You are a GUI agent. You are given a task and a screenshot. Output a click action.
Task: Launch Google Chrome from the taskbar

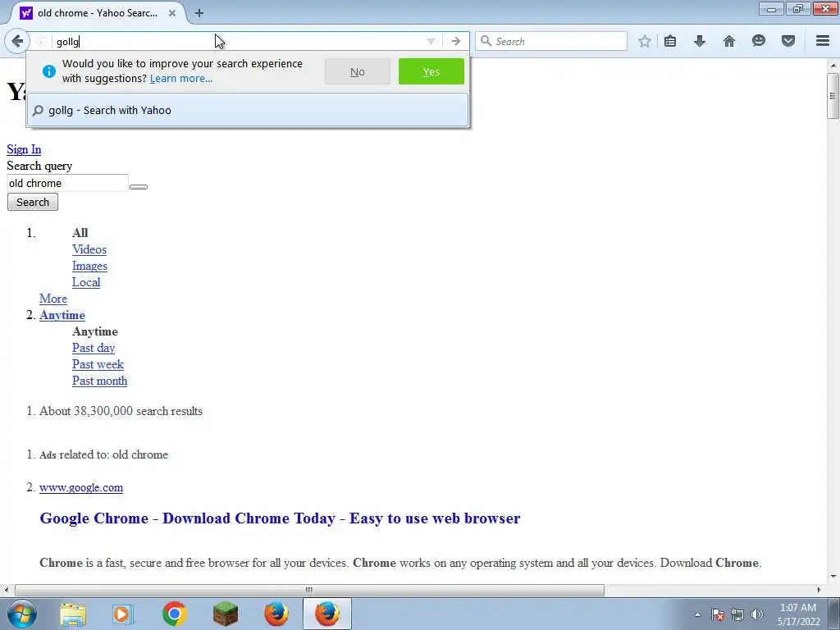click(174, 614)
